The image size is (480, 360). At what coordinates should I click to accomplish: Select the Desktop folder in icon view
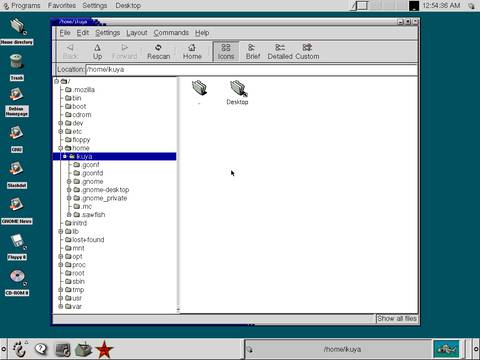[x=237, y=93]
